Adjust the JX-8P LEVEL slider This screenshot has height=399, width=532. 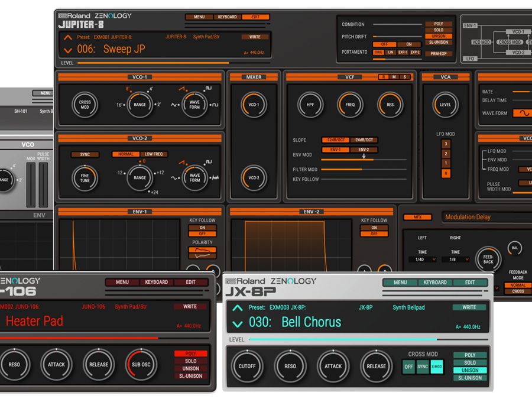[x=368, y=339]
